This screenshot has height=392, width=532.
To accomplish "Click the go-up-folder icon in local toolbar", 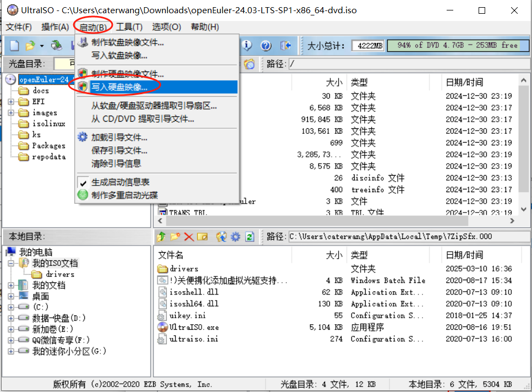I will pos(161,236).
